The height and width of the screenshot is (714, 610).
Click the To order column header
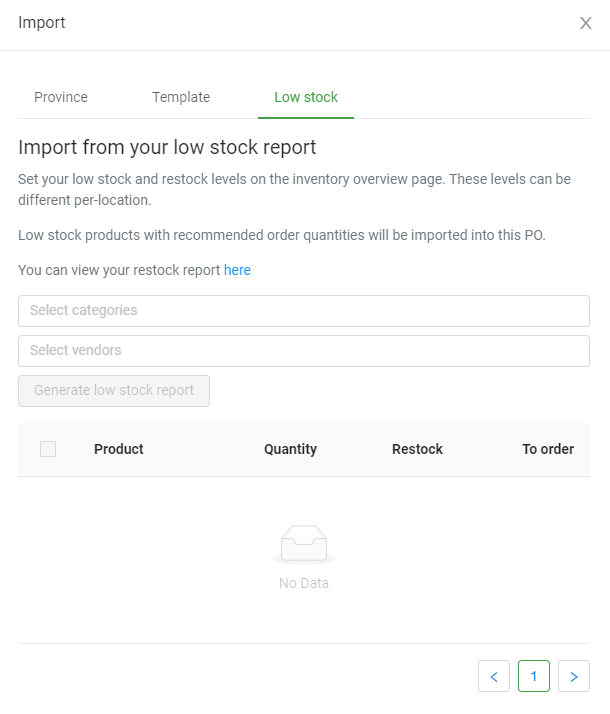click(x=548, y=449)
